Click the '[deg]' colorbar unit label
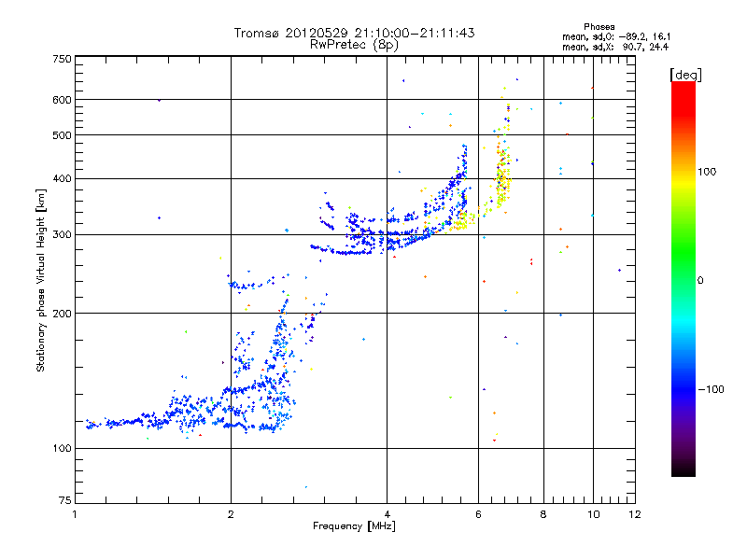The height and width of the screenshot is (560, 747). click(x=685, y=75)
